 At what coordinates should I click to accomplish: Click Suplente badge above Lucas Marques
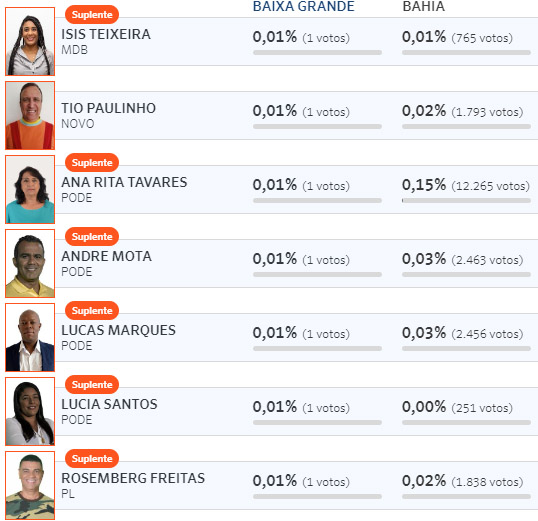[92, 310]
